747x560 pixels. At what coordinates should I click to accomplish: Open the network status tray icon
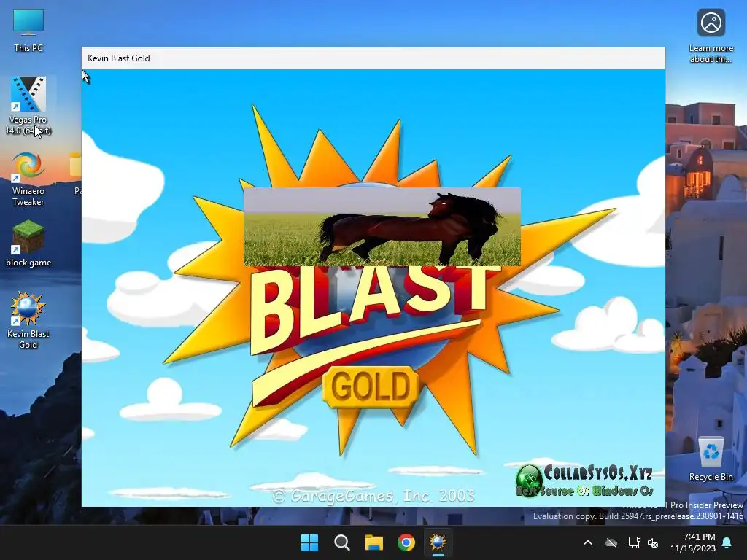click(x=634, y=542)
